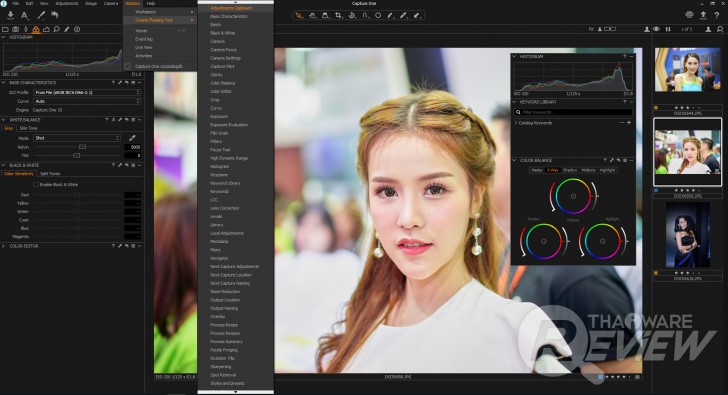This screenshot has height=395, width=728.
Task: Open the Exposure tool tab icon
Action: click(x=46, y=29)
